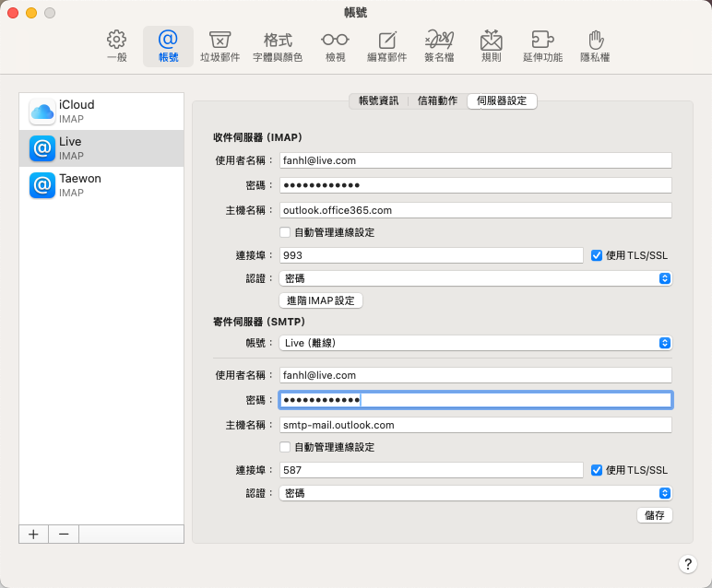Open the 垃圾郵件 junk mail pane
The height and width of the screenshot is (588, 712).
point(220,46)
